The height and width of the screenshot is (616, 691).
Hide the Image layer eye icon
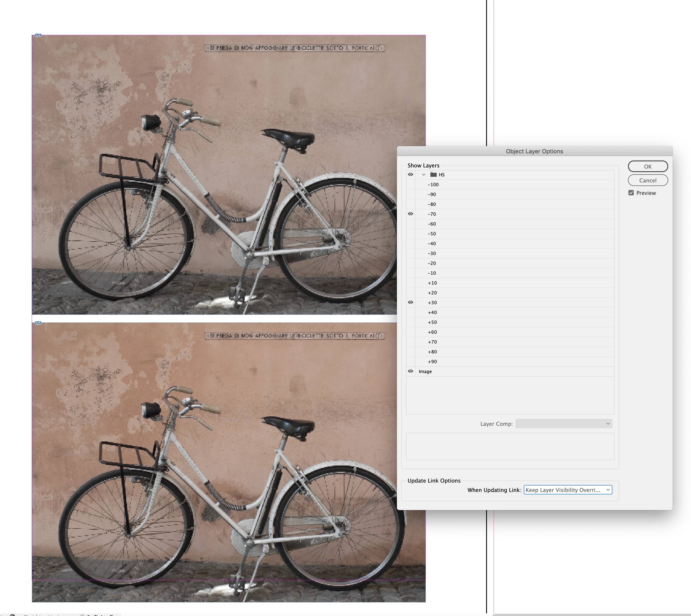click(x=411, y=371)
